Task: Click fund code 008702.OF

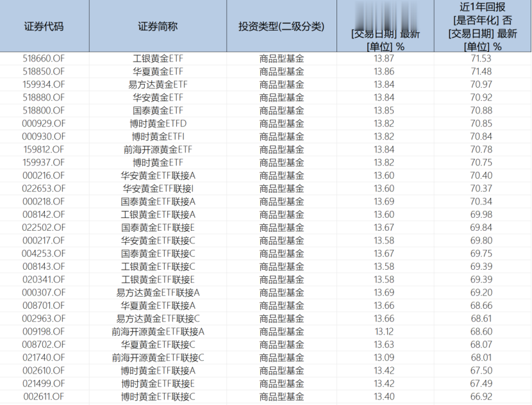Action: pyautogui.click(x=44, y=345)
